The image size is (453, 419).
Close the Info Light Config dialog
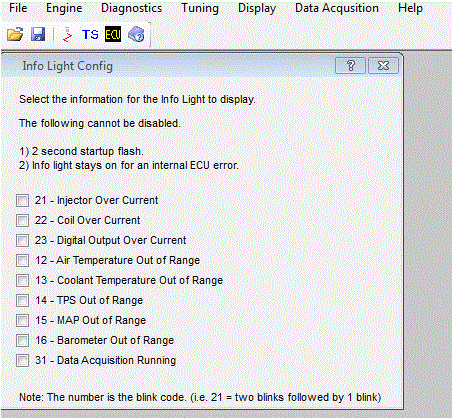tap(383, 66)
